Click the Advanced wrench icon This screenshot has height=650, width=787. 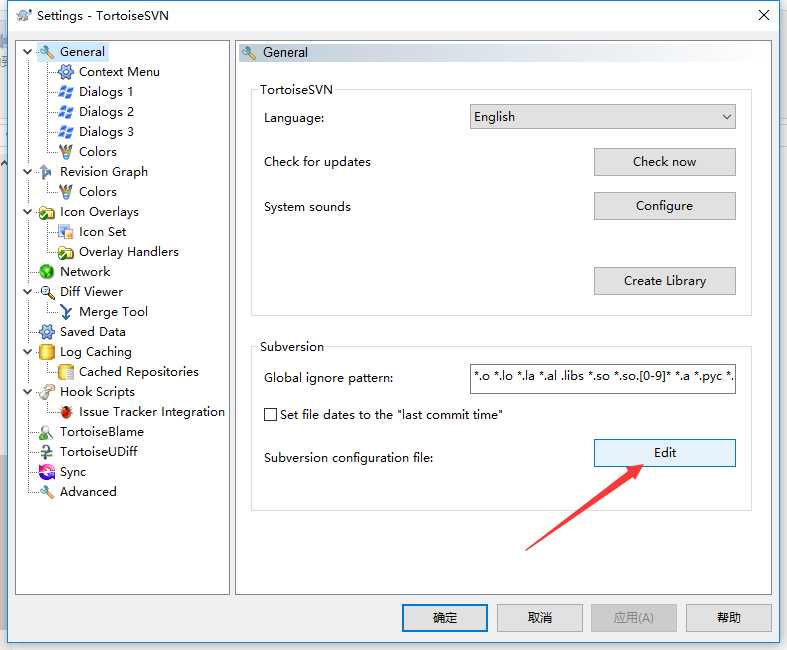pos(47,492)
